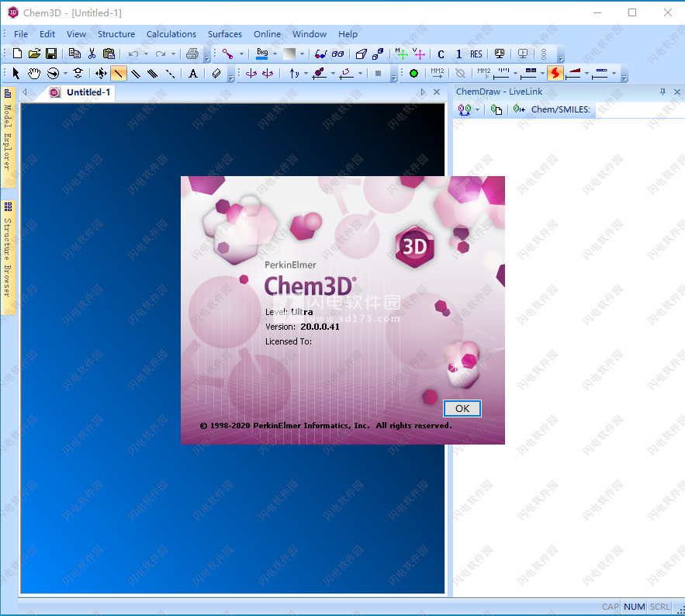Toggle atom symbols C button

(441, 54)
